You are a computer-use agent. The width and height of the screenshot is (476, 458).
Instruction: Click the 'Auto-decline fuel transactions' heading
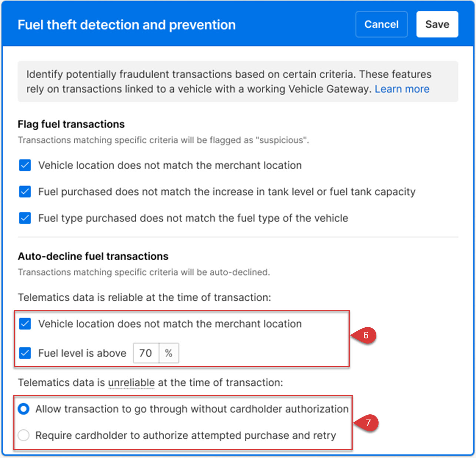(x=93, y=256)
